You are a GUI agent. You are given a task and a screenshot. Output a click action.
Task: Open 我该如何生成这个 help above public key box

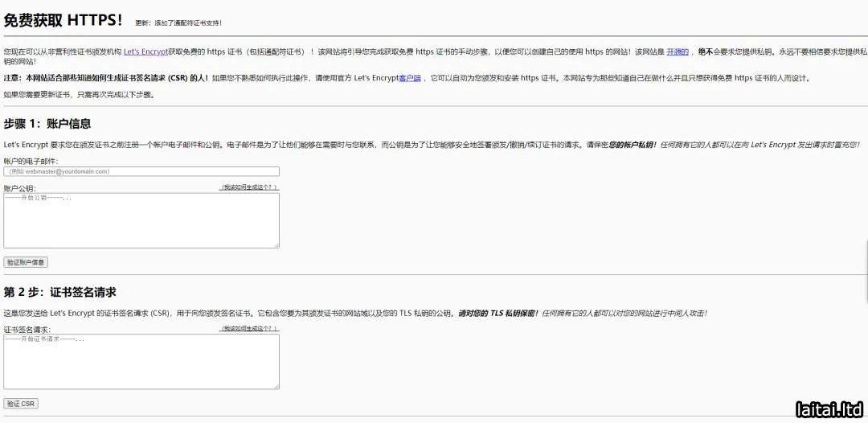[250, 187]
